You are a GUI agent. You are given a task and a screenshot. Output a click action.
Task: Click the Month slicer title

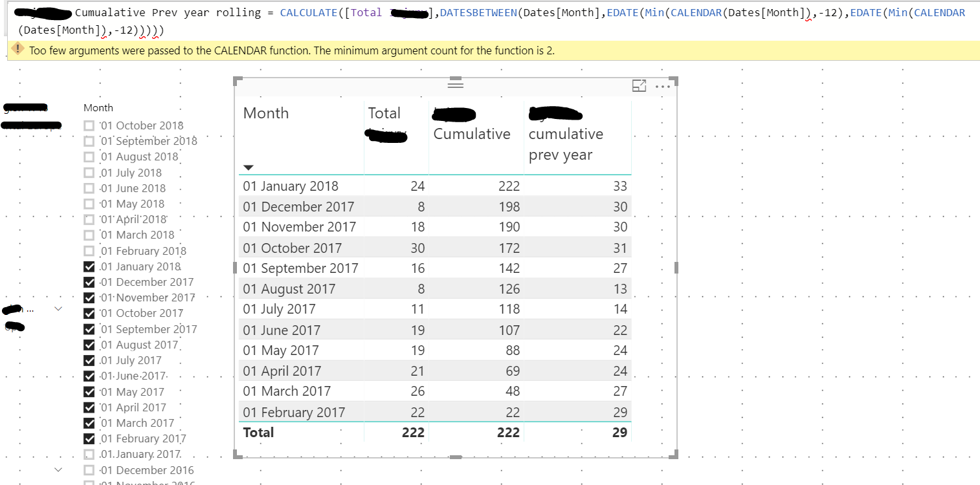(98, 108)
